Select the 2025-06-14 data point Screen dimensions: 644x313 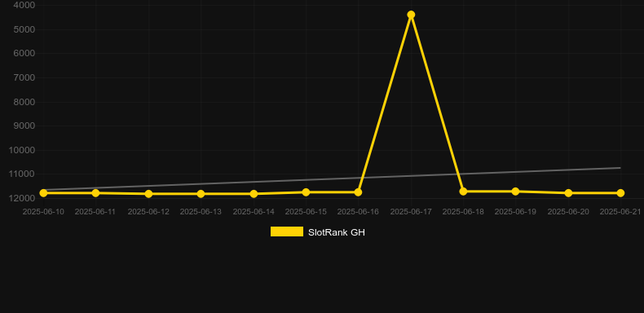254,194
